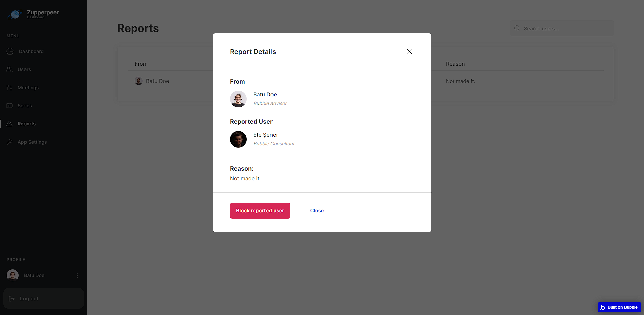The image size is (644, 315).
Task: Close the Report Details dialog with X icon
Action: point(409,52)
